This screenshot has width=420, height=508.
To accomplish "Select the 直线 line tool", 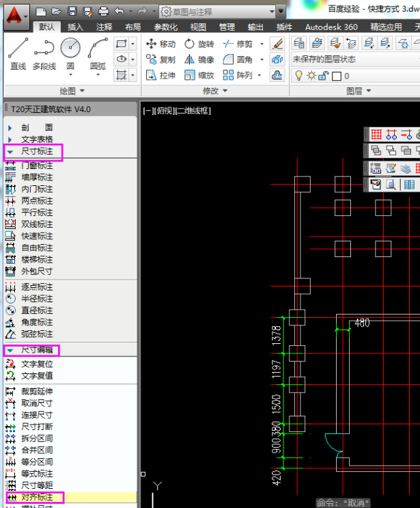I will click(18, 54).
